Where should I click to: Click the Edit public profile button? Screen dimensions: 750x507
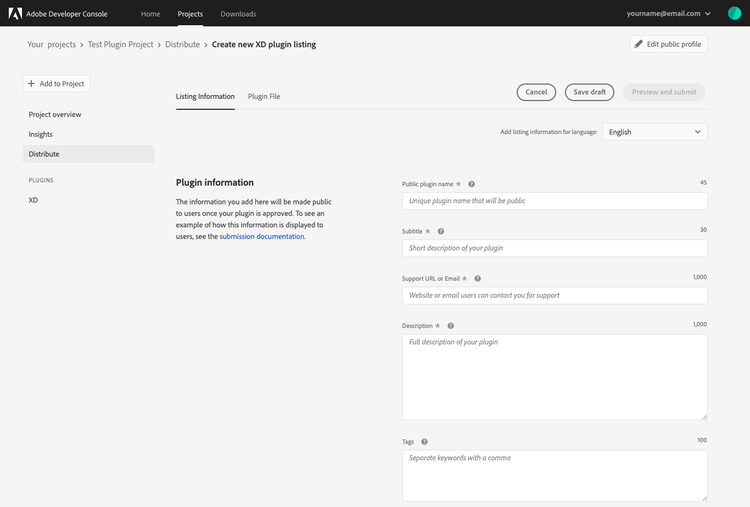pos(669,44)
